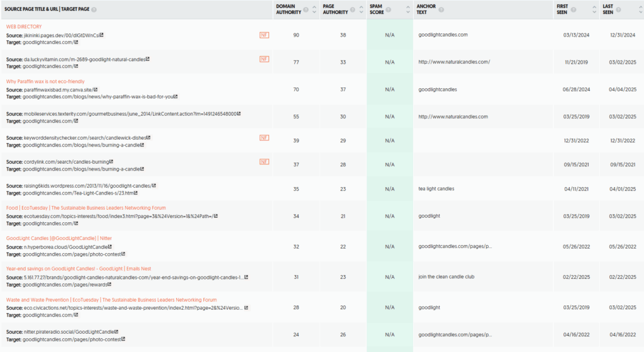The height and width of the screenshot is (352, 644).
Task: Open external link icon for ecotuesday.com source
Action: point(216,216)
